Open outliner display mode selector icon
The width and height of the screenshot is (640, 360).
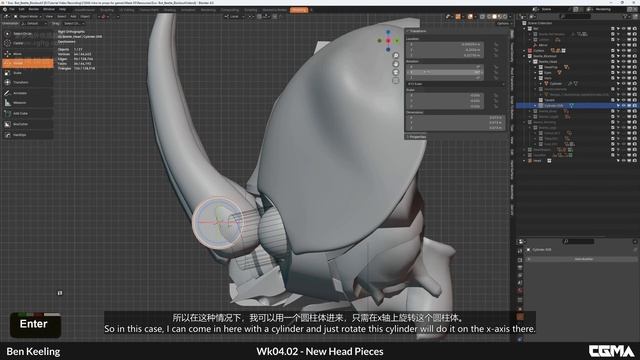pyautogui.click(x=532, y=16)
